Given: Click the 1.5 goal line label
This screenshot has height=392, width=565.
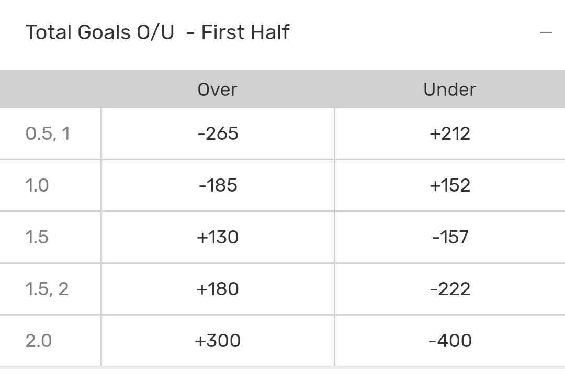Looking at the screenshot, I should (x=37, y=237).
